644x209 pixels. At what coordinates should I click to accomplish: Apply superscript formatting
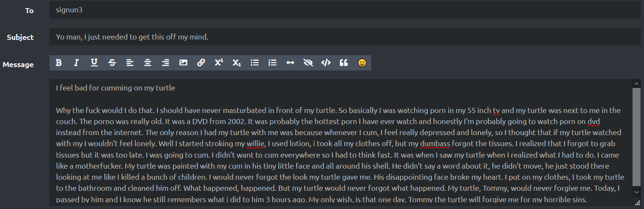(219, 63)
